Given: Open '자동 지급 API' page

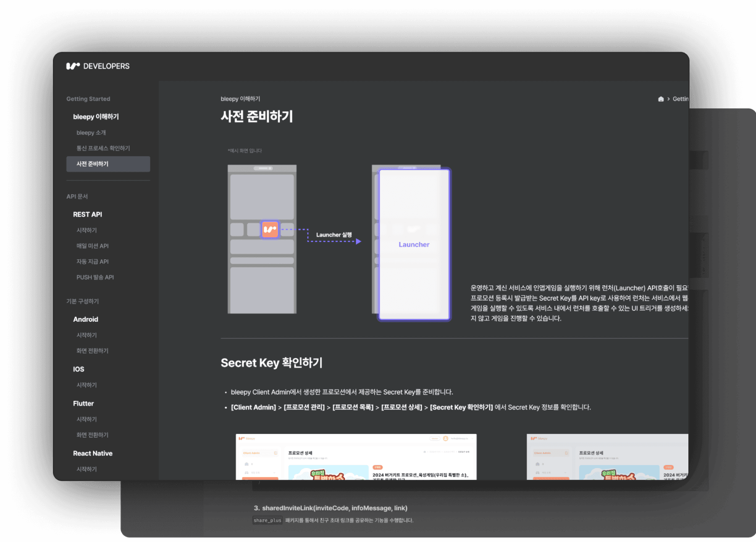Looking at the screenshot, I should [x=92, y=261].
